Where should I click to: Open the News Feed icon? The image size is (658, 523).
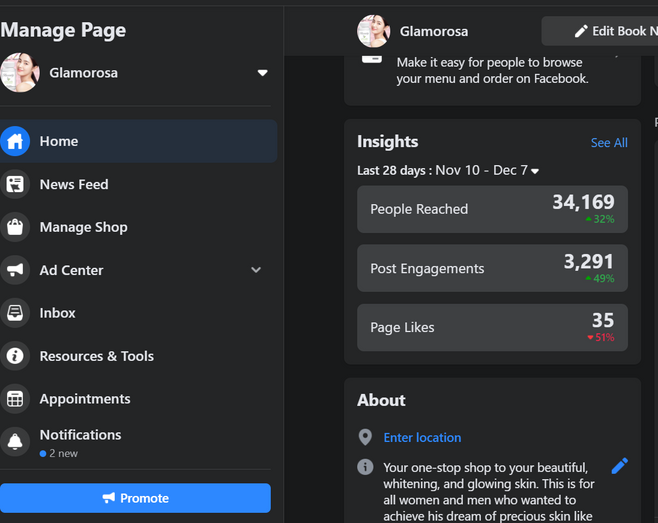pos(15,184)
